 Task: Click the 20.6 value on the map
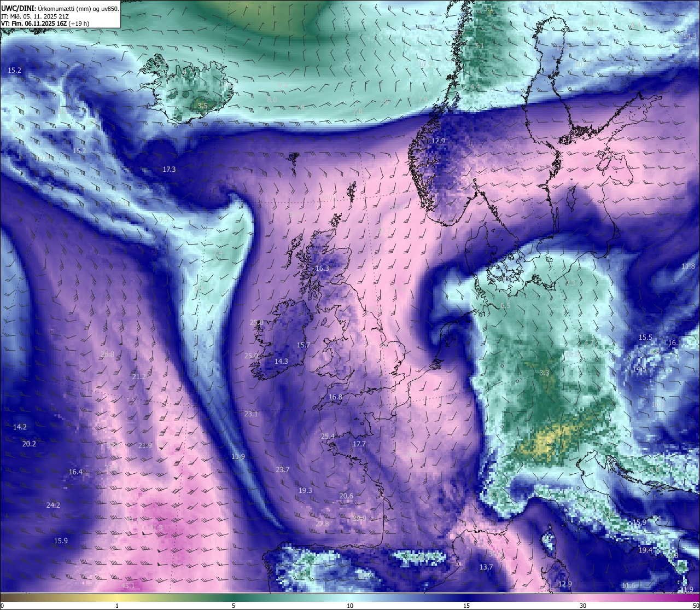346,496
